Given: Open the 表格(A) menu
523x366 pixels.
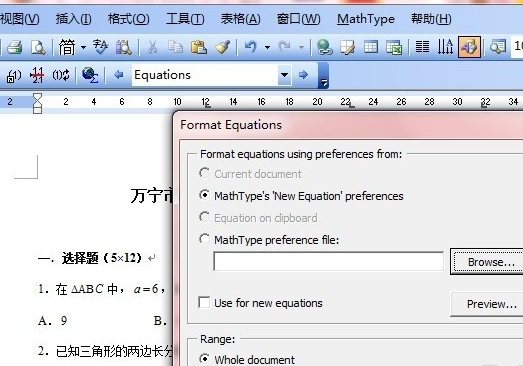Looking at the screenshot, I should point(240,19).
